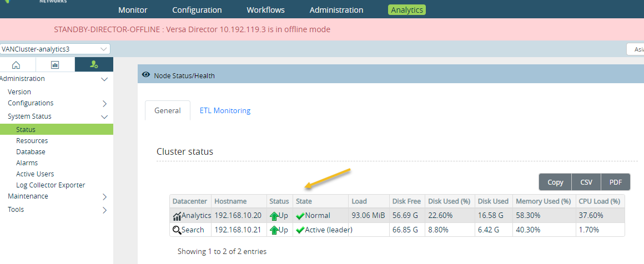Switch to the ETL Monitoring tab
This screenshot has height=264, width=644.
(225, 110)
